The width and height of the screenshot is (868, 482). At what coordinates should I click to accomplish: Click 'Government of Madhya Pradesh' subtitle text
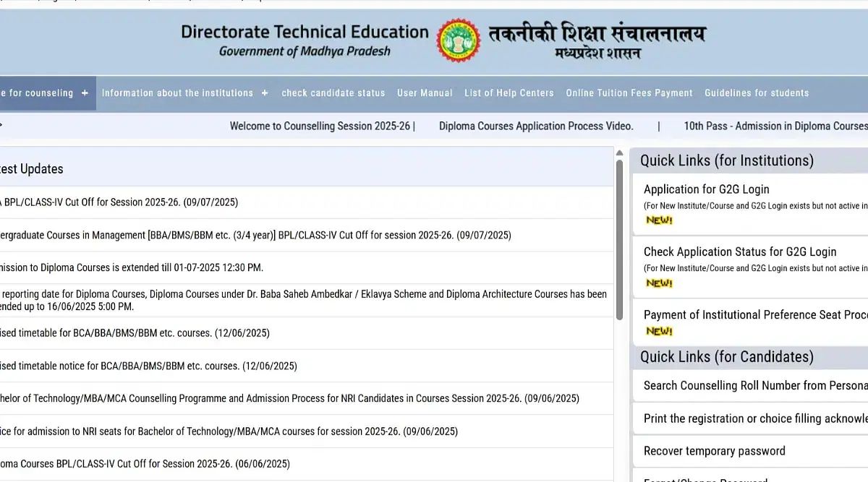click(x=305, y=51)
